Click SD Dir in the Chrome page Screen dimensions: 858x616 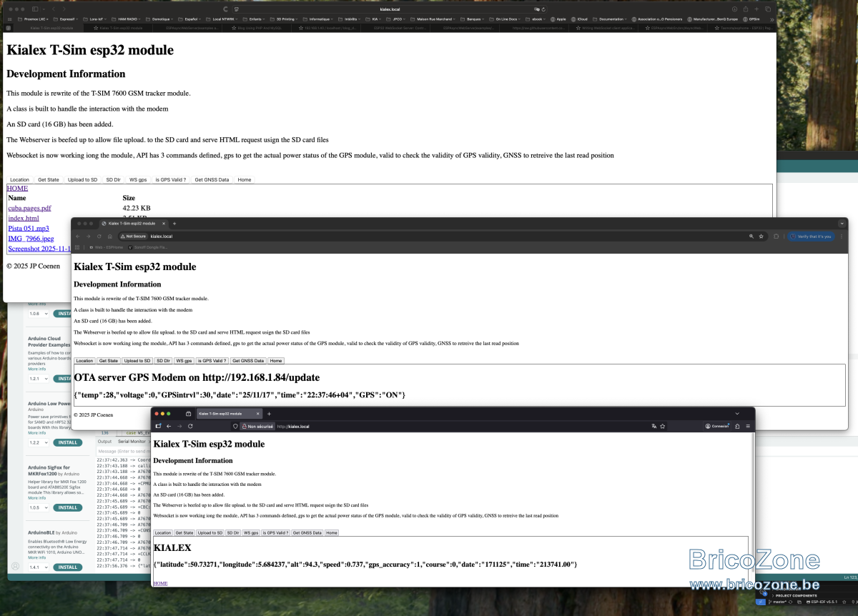[x=163, y=361]
